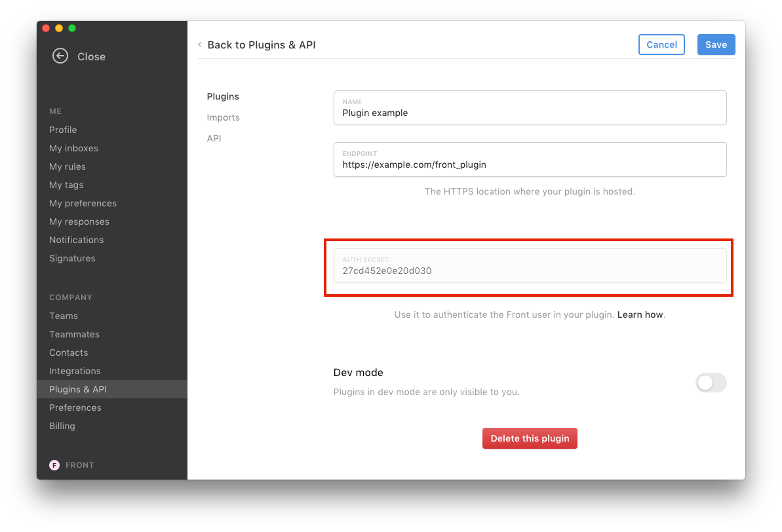
Task: Click the Dev mode heading text
Action: (358, 372)
